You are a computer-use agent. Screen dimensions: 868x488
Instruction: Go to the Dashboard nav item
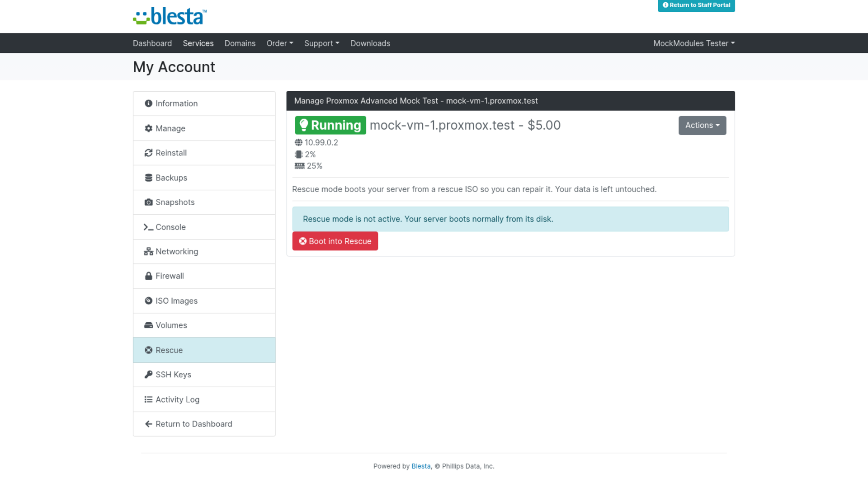click(x=152, y=43)
